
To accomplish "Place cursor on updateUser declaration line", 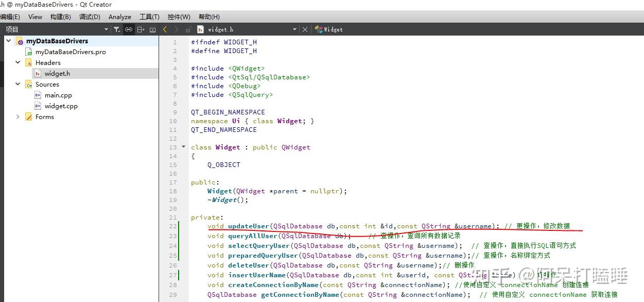I will [x=389, y=226].
